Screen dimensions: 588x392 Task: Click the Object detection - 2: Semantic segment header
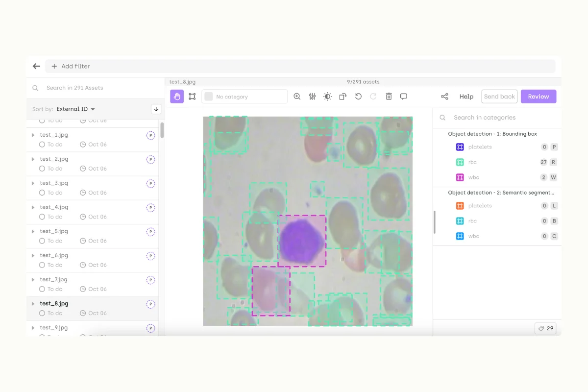[501, 193]
